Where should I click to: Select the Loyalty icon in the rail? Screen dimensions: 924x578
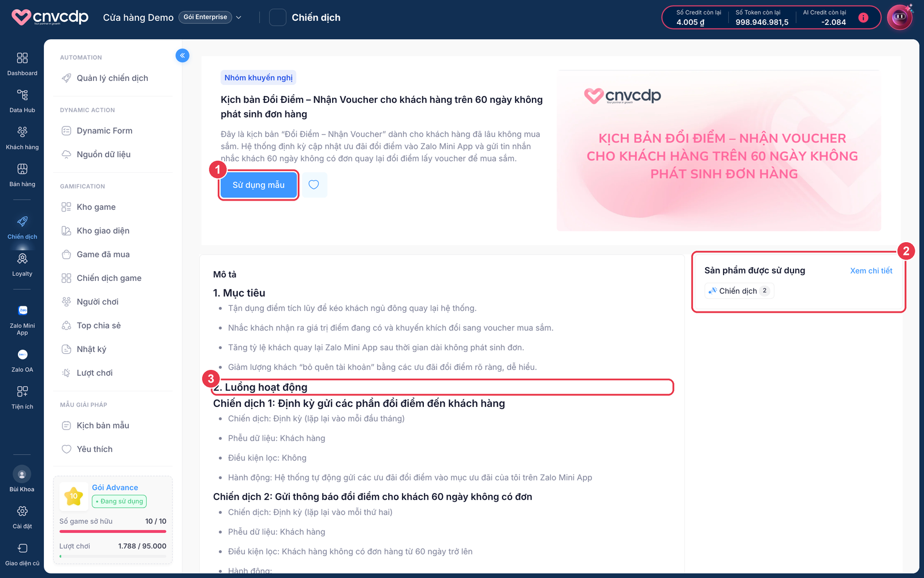pos(22,264)
